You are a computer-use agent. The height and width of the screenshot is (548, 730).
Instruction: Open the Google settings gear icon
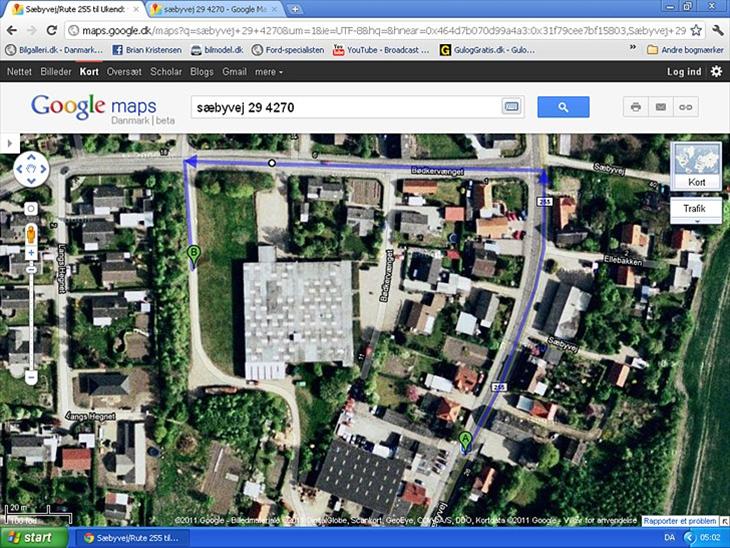(x=716, y=72)
